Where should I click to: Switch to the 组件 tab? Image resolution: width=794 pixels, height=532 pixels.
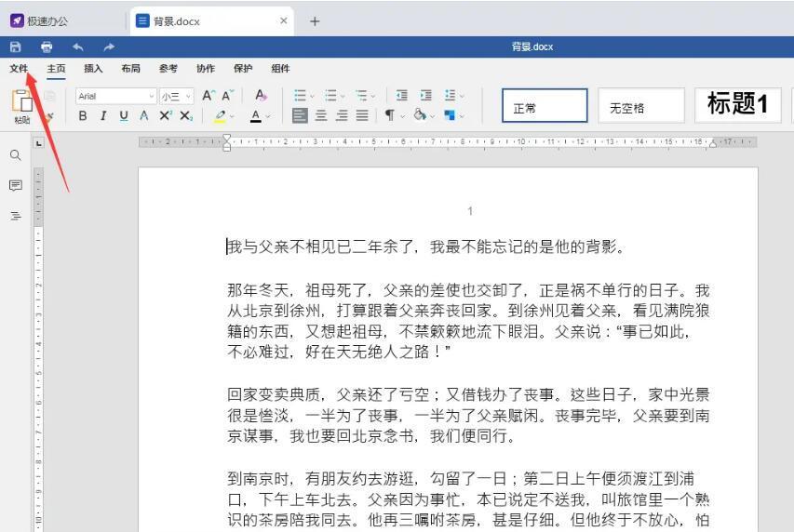pyautogui.click(x=280, y=68)
